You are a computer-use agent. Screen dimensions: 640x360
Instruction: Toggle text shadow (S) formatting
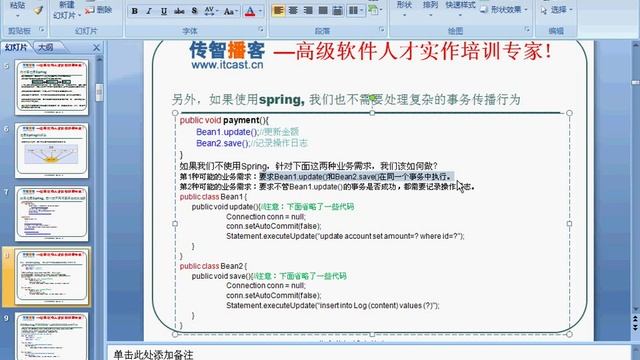tap(194, 11)
